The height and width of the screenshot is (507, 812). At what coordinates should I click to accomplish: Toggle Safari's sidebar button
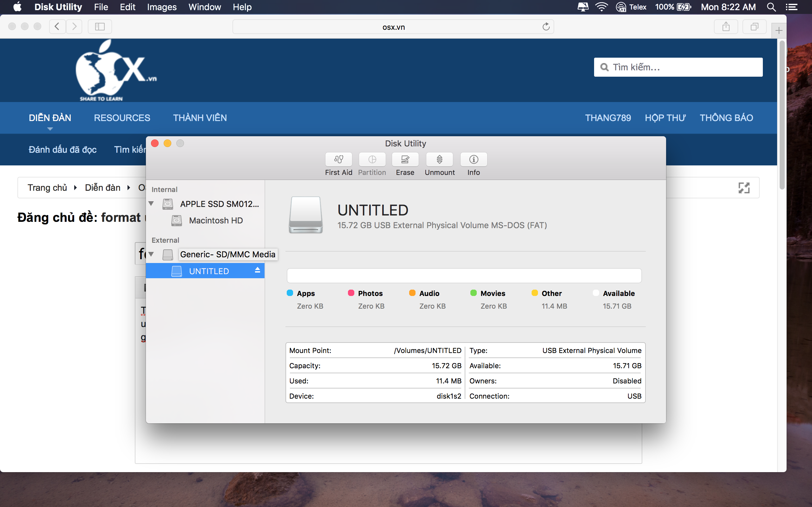[100, 27]
